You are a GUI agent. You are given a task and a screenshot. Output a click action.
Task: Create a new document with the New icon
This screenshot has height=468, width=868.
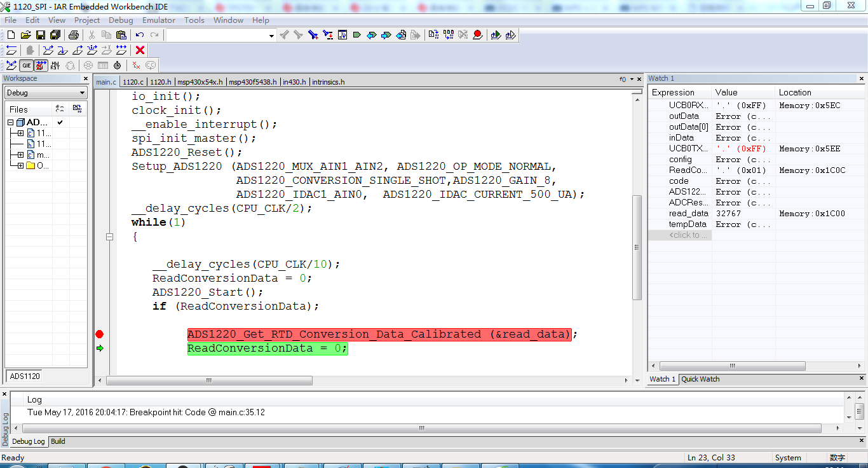[11, 35]
